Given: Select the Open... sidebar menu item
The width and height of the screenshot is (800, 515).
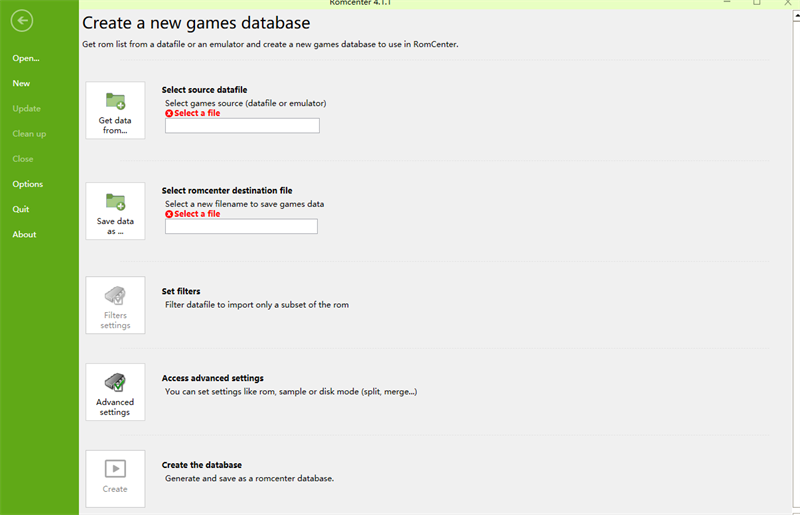Looking at the screenshot, I should pos(26,58).
